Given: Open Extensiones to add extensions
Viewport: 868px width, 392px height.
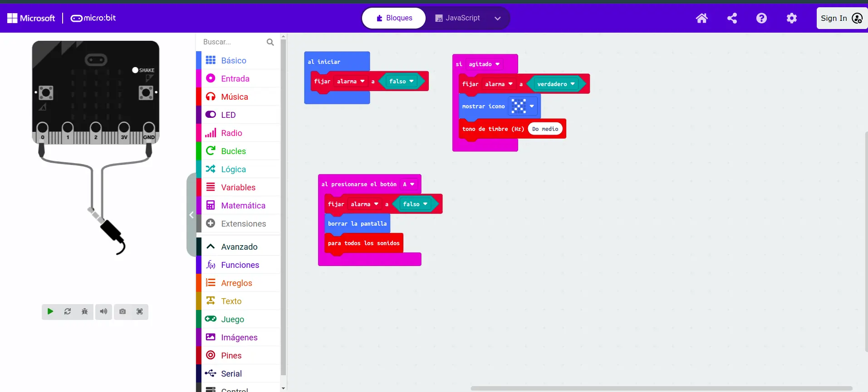Looking at the screenshot, I should [243, 224].
